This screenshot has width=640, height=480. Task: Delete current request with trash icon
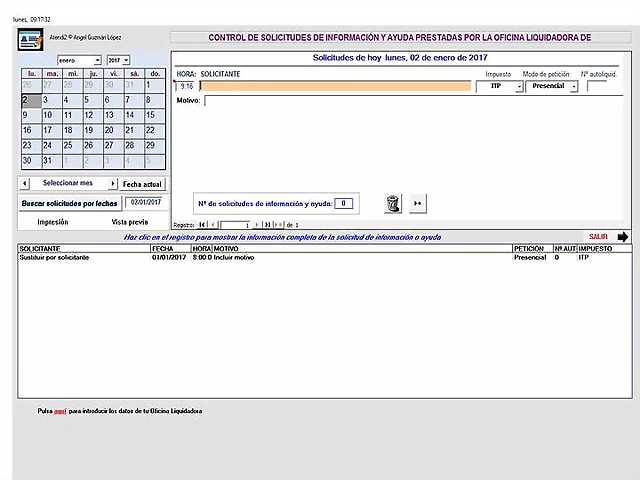click(393, 203)
